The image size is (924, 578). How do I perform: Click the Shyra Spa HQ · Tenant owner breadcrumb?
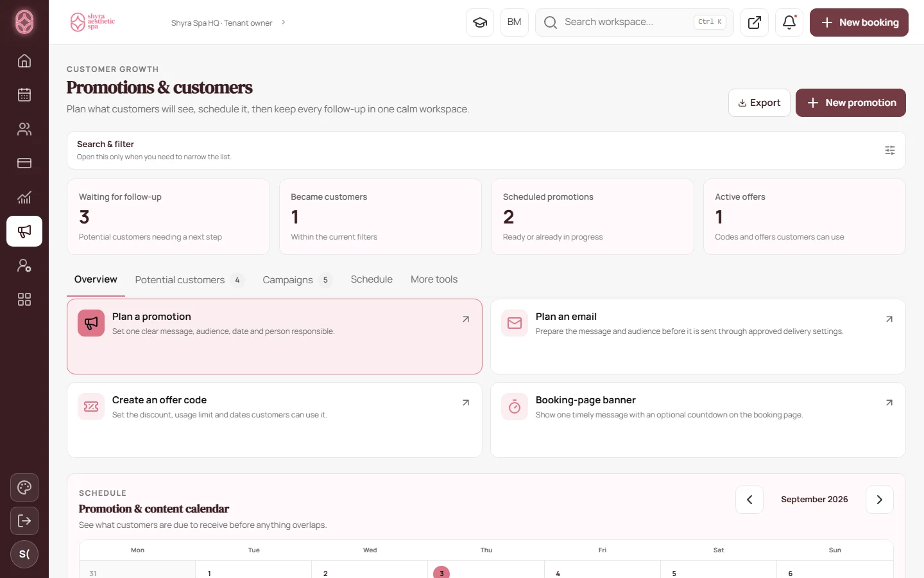tap(221, 22)
